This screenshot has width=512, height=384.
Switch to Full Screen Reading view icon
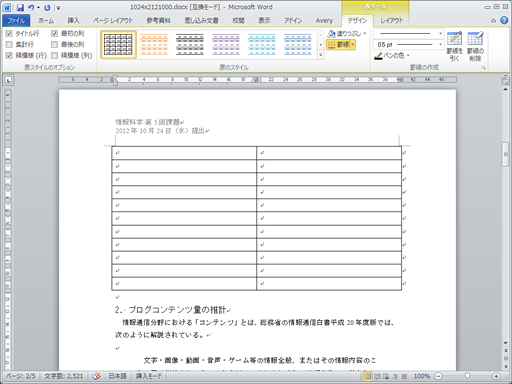pyautogui.click(x=377, y=376)
